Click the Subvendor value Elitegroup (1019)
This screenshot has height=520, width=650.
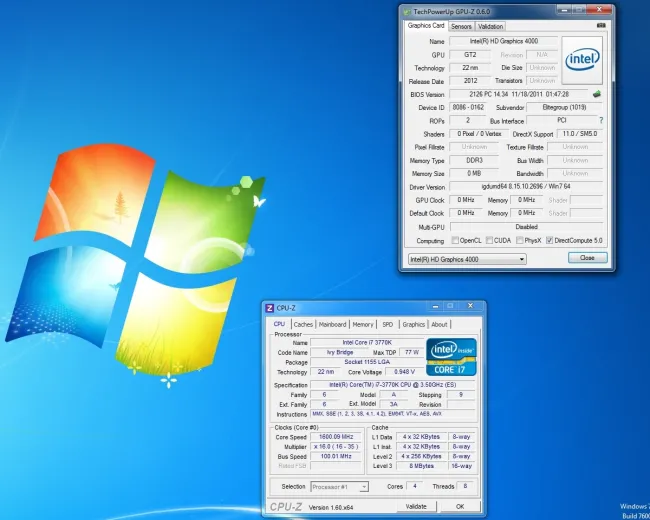(564, 107)
